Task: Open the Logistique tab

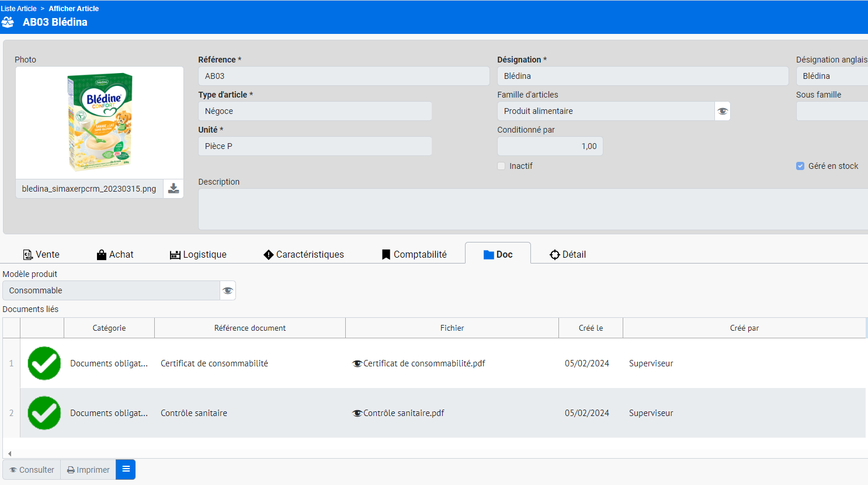Action: click(x=198, y=254)
